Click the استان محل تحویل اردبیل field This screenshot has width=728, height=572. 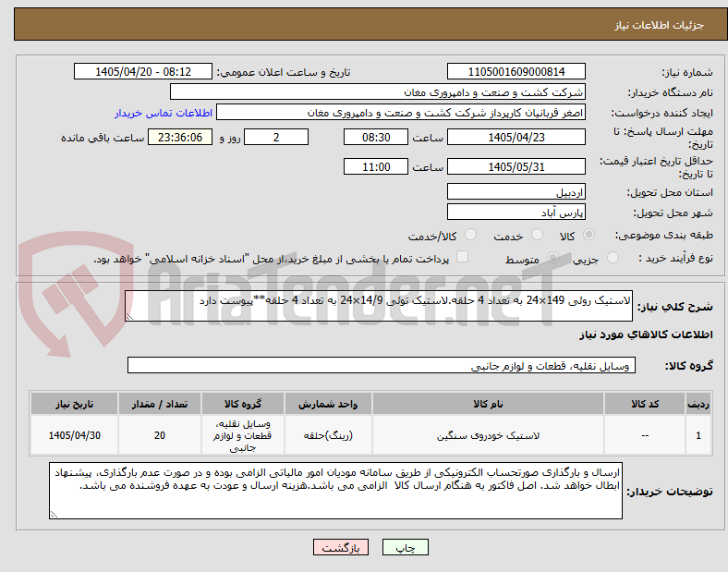point(516,192)
